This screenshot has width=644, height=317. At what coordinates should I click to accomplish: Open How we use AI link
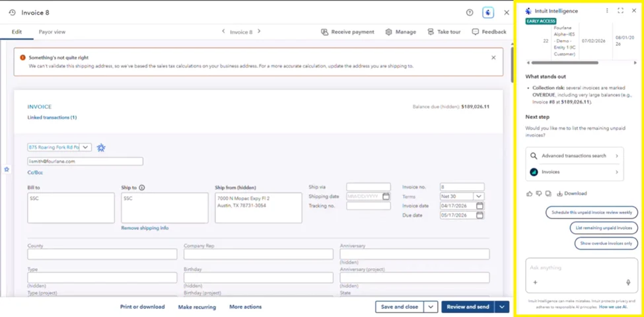[x=613, y=306]
